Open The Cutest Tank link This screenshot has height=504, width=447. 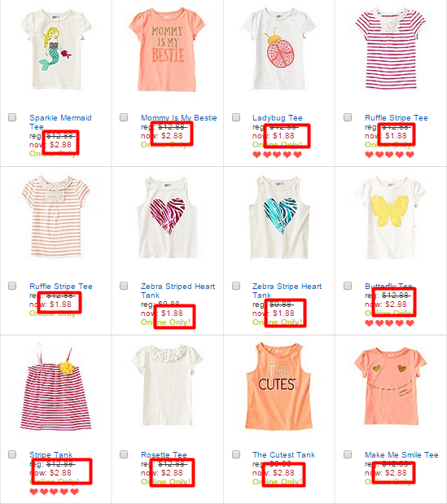pyautogui.click(x=284, y=455)
